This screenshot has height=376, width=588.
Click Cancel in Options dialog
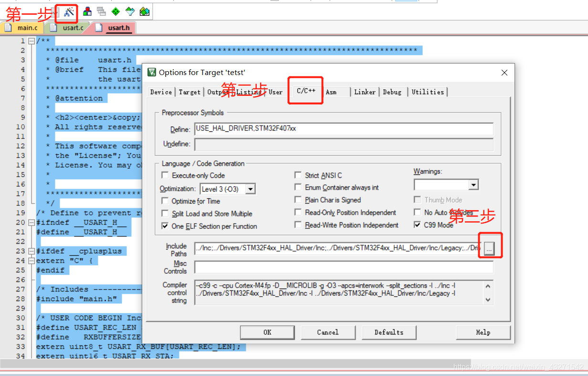pos(328,332)
